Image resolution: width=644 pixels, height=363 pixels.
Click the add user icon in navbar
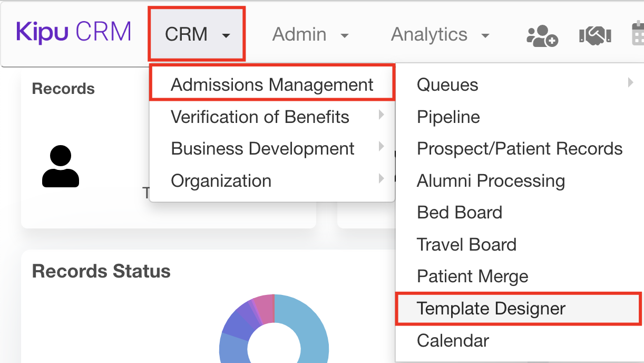[x=542, y=35]
